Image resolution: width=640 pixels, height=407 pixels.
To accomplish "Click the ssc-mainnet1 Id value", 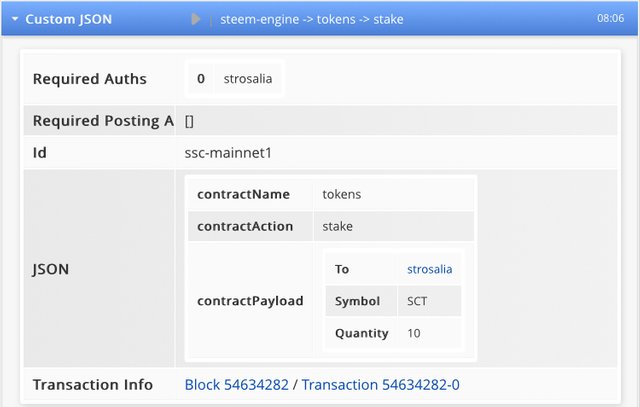I will coord(228,153).
